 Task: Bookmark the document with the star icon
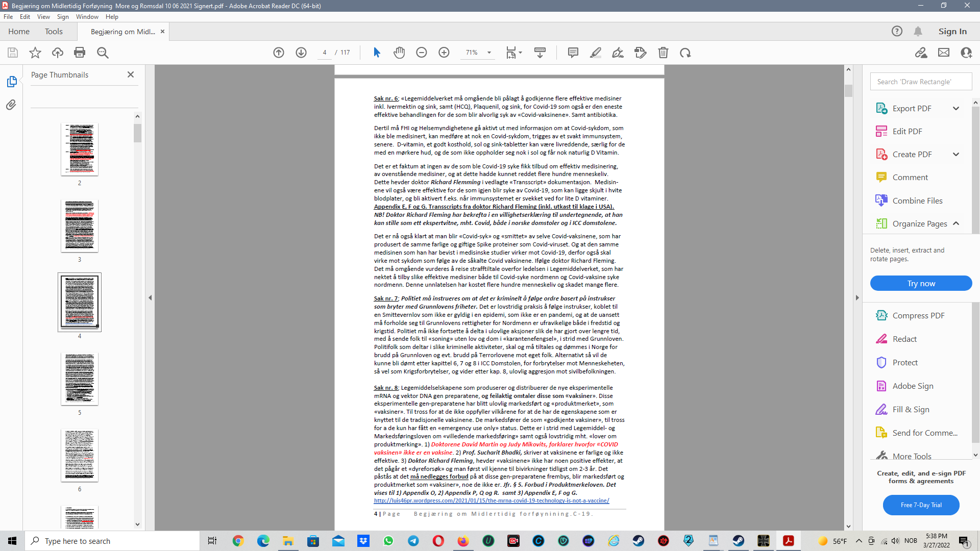[35, 53]
